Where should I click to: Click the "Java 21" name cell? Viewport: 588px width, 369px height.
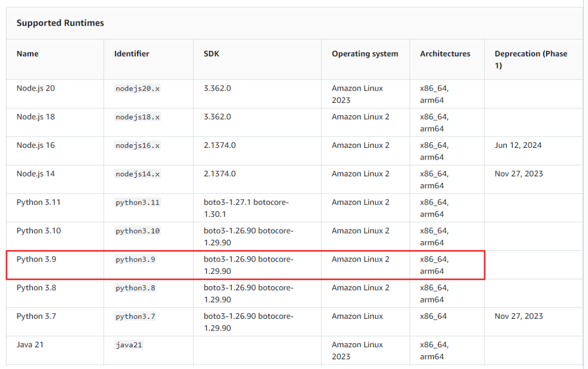30,345
